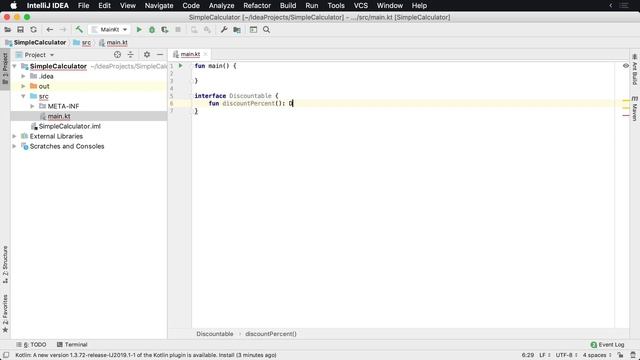Click inspections eye icon in editor corner
The height and width of the screenshot is (360, 640).
click(x=625, y=66)
